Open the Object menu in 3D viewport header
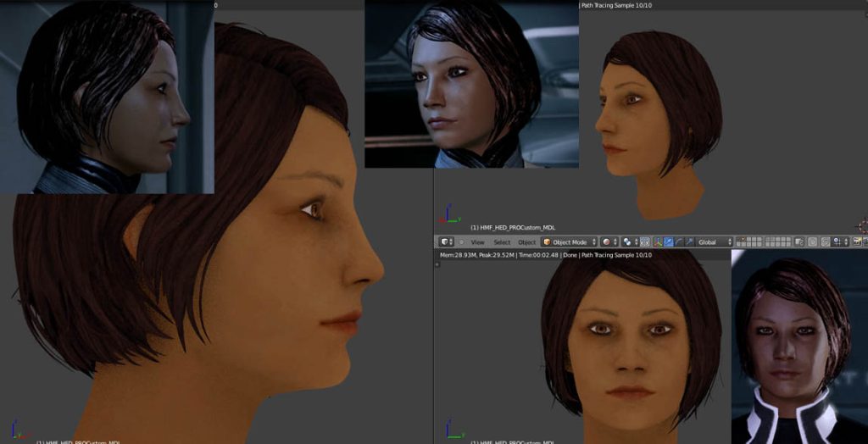This screenshot has width=868, height=444. pyautogui.click(x=527, y=242)
